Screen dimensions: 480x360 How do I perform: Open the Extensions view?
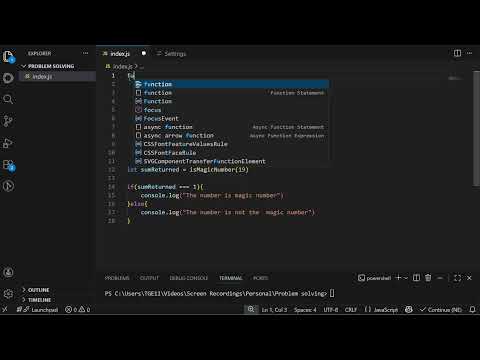8,165
